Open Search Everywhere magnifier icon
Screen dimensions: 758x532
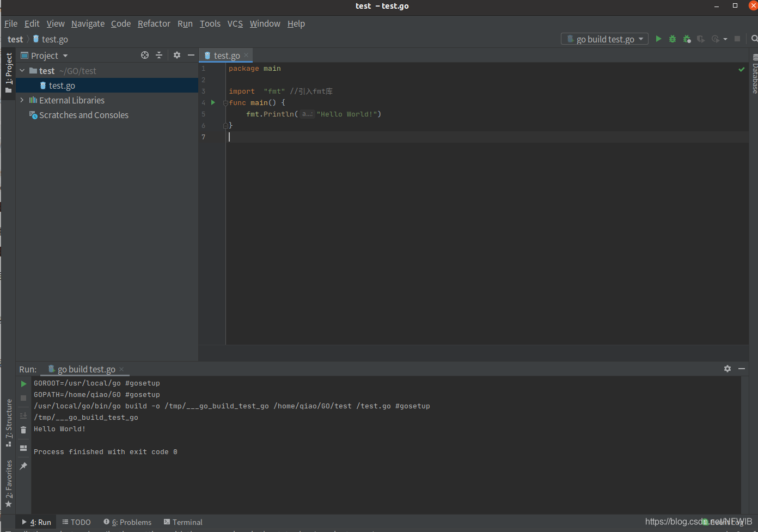(x=754, y=39)
